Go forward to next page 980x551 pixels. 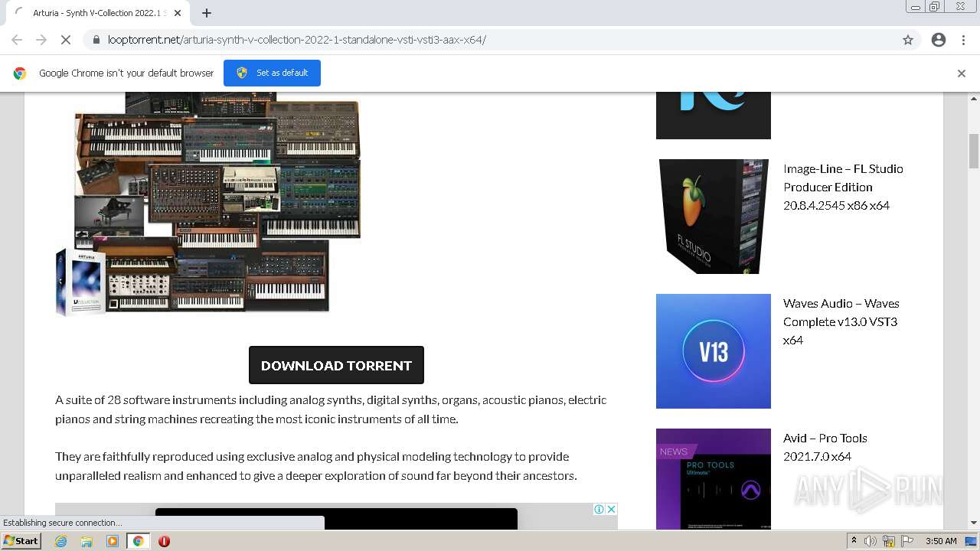tap(41, 40)
